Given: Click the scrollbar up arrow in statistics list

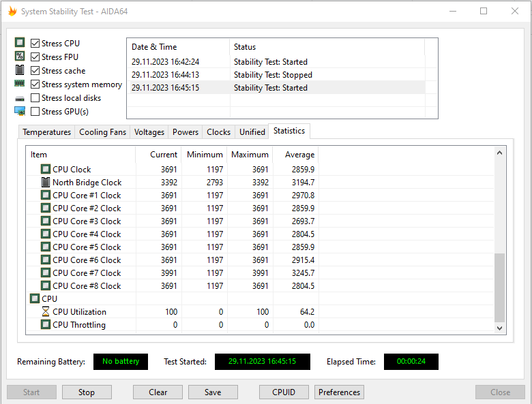Looking at the screenshot, I should tap(499, 153).
